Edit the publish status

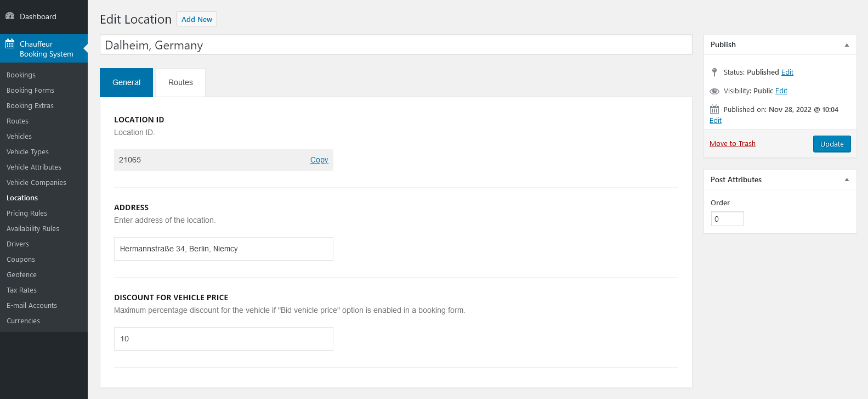click(787, 72)
